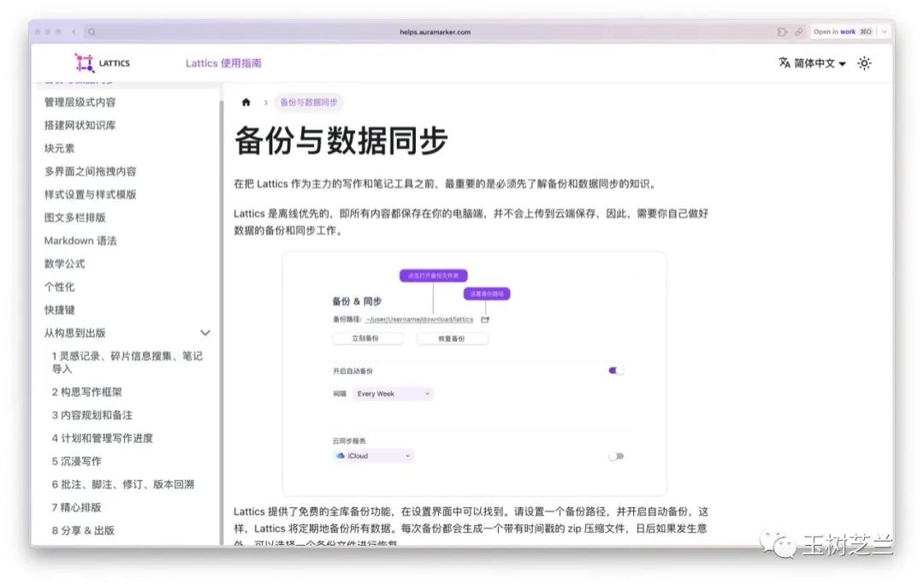Open 5 沉浸写作 in sidebar
The width and height of the screenshot is (924, 586).
(77, 460)
